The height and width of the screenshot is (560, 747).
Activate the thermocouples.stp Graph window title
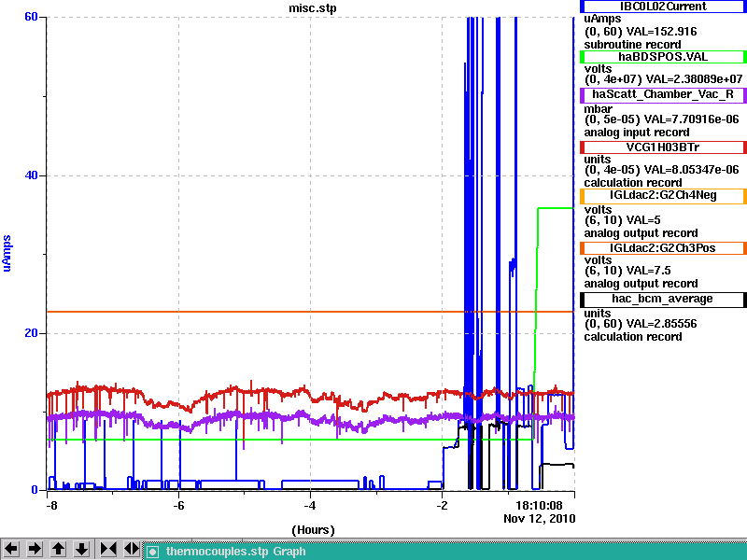[x=236, y=552]
